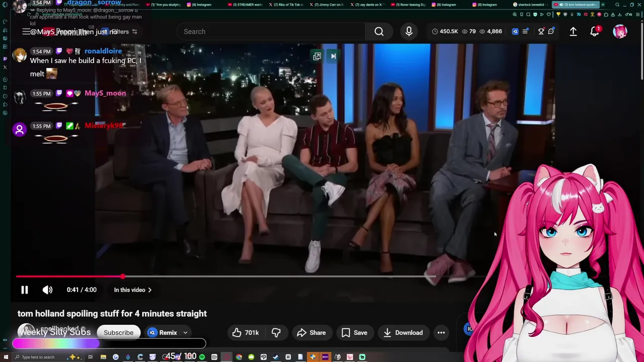Switch to the 'STREAMER' YouTube tab

pyautogui.click(x=246, y=5)
